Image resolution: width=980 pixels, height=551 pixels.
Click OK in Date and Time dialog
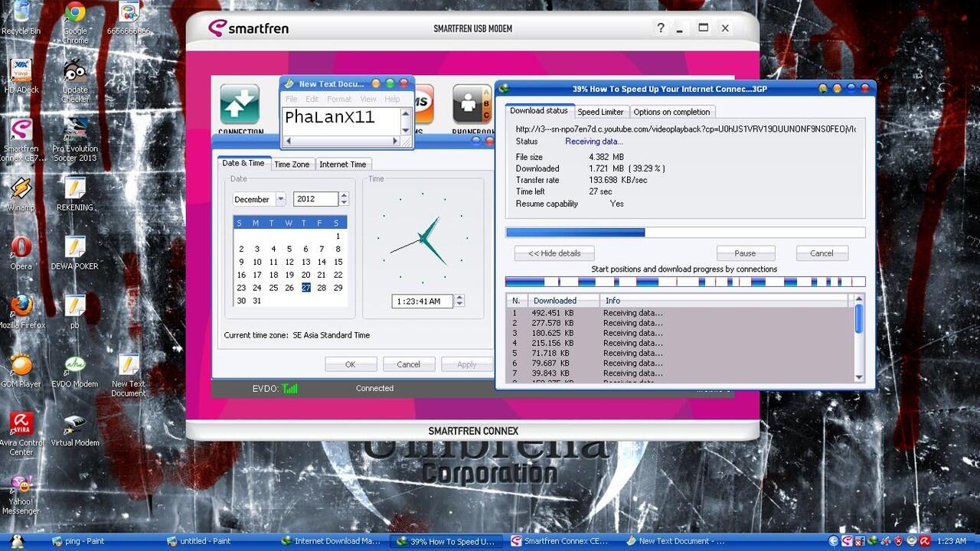click(351, 364)
